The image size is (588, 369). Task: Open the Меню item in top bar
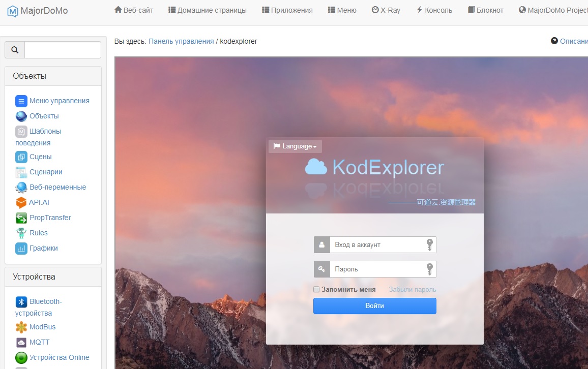(342, 10)
